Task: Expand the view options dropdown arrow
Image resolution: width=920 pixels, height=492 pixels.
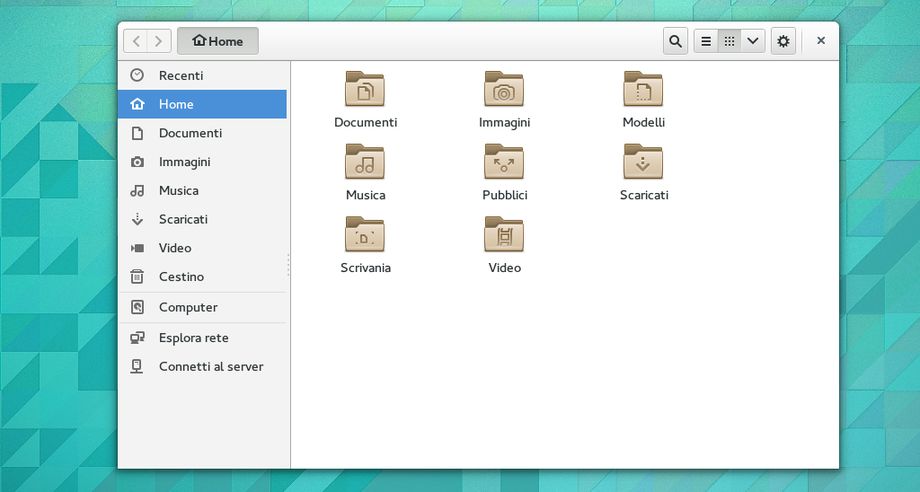Action: pyautogui.click(x=753, y=41)
